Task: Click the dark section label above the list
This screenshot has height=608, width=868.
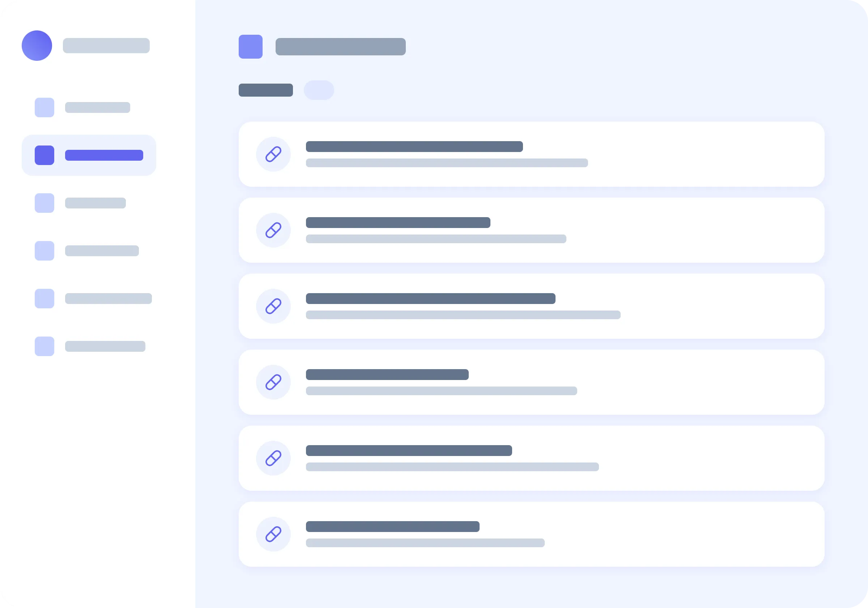Action: (265, 90)
